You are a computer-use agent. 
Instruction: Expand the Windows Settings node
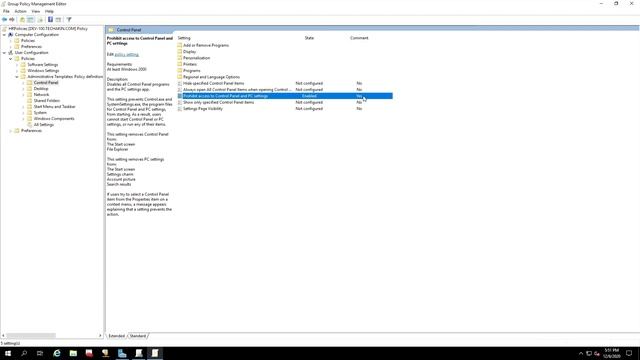[x=17, y=71]
